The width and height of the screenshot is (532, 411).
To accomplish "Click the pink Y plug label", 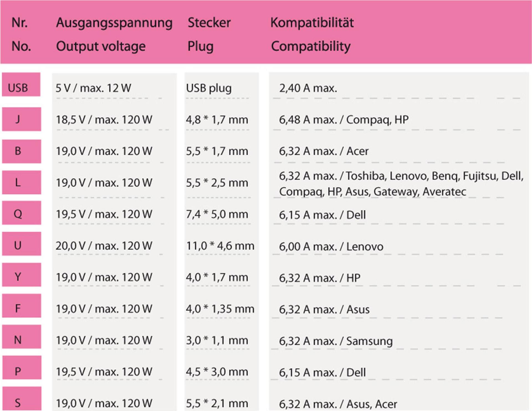I will pyautogui.click(x=22, y=275).
